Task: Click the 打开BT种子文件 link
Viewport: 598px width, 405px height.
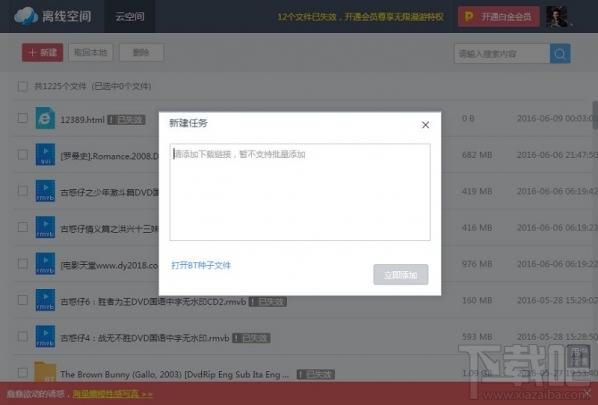Action: (201, 265)
